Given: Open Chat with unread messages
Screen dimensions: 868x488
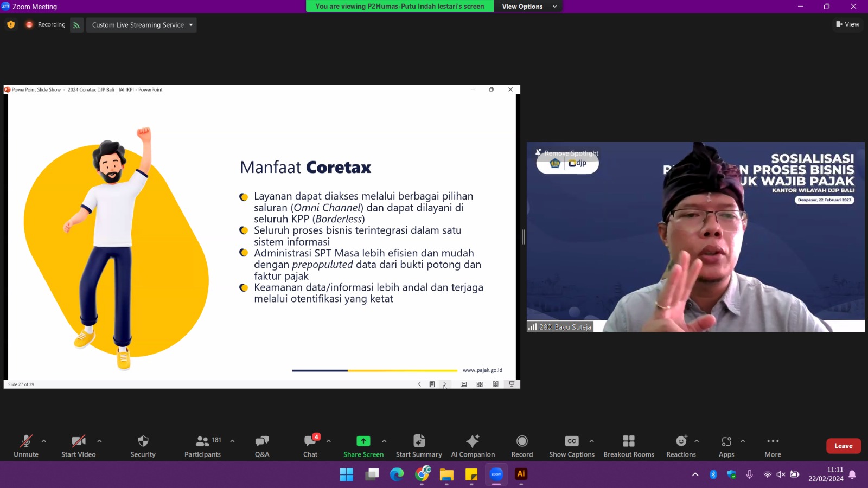Looking at the screenshot, I should [310, 446].
